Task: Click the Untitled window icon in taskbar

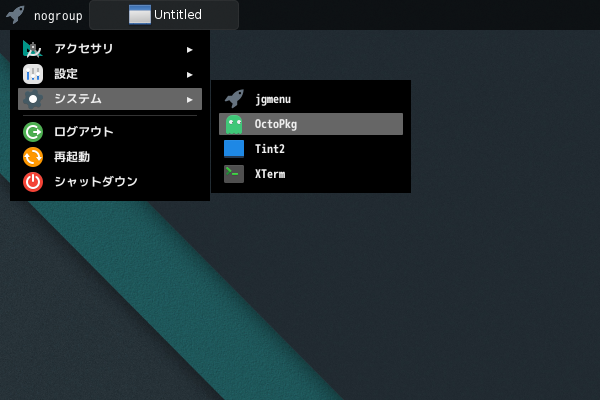Action: coord(140,15)
